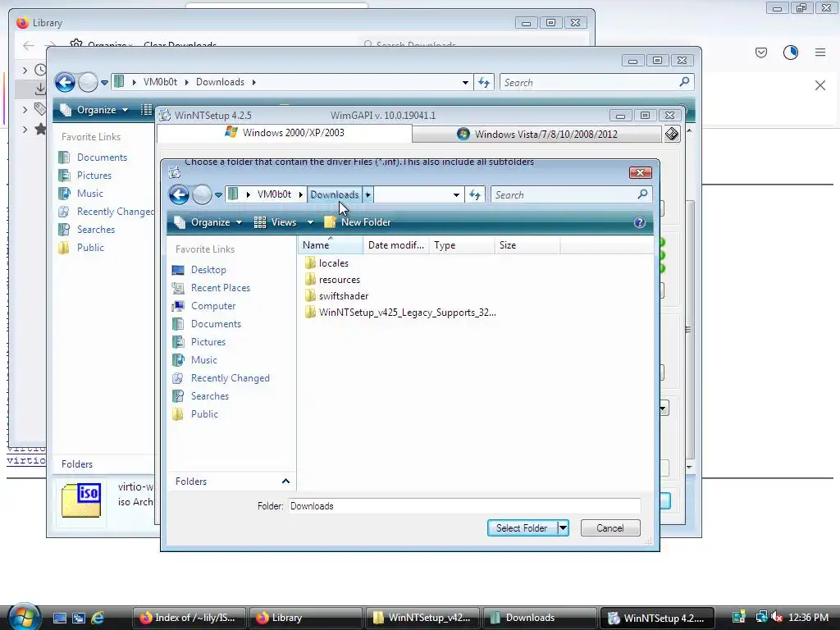The image size is (840, 630).
Task: Refresh the Downloads Explorer window
Action: pyautogui.click(x=484, y=83)
